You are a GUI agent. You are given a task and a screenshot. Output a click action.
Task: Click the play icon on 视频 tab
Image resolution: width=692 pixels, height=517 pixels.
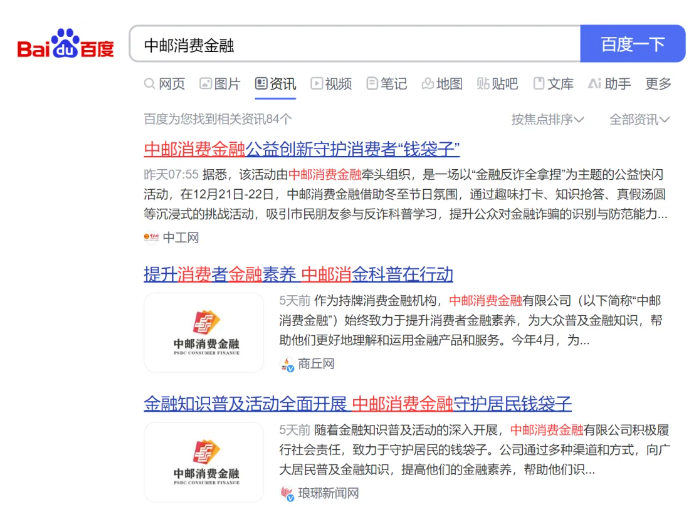(316, 83)
